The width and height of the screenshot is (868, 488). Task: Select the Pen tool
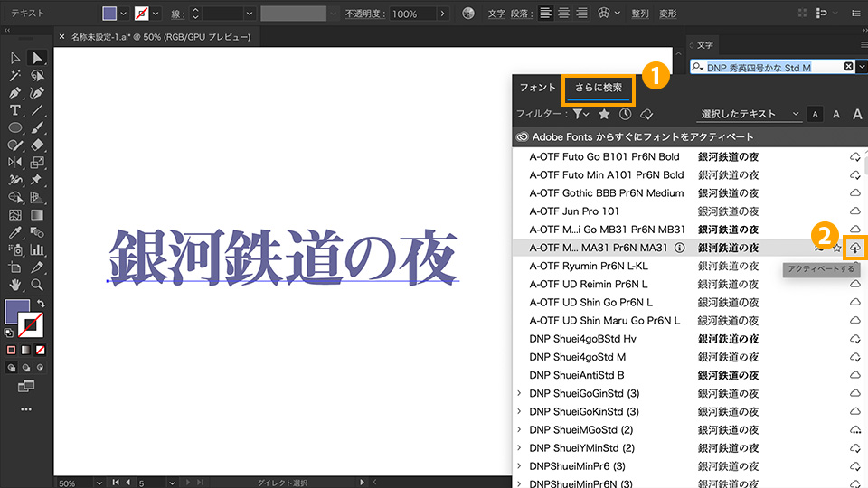pos(15,93)
